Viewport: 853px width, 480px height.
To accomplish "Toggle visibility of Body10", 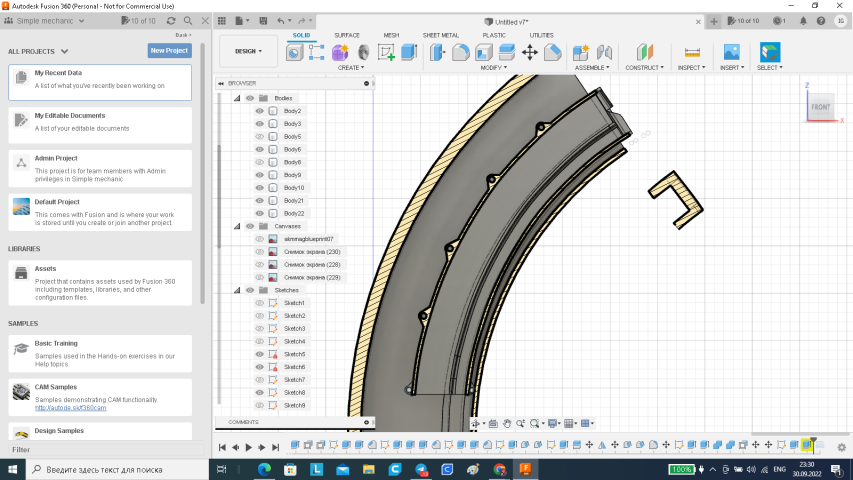I will coord(259,188).
